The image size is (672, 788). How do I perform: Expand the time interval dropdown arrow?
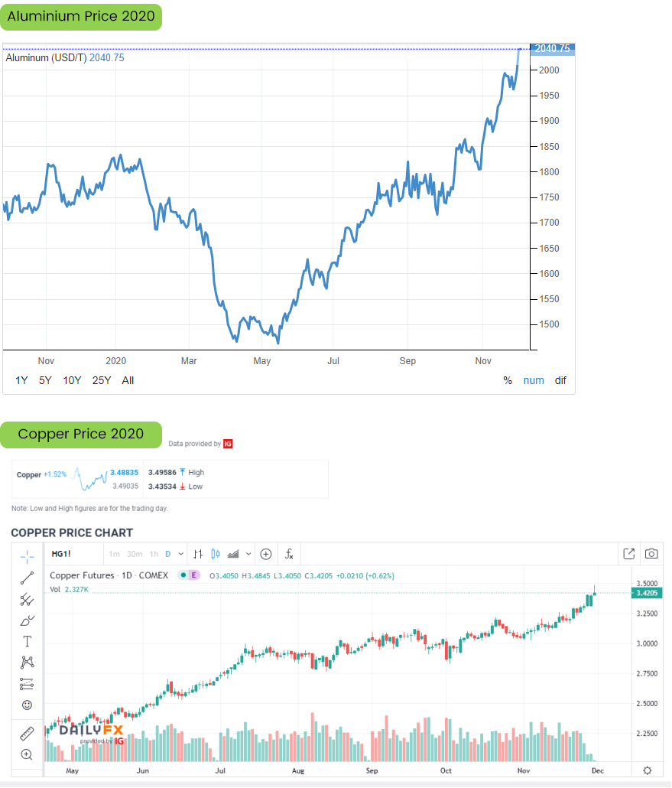click(x=180, y=554)
